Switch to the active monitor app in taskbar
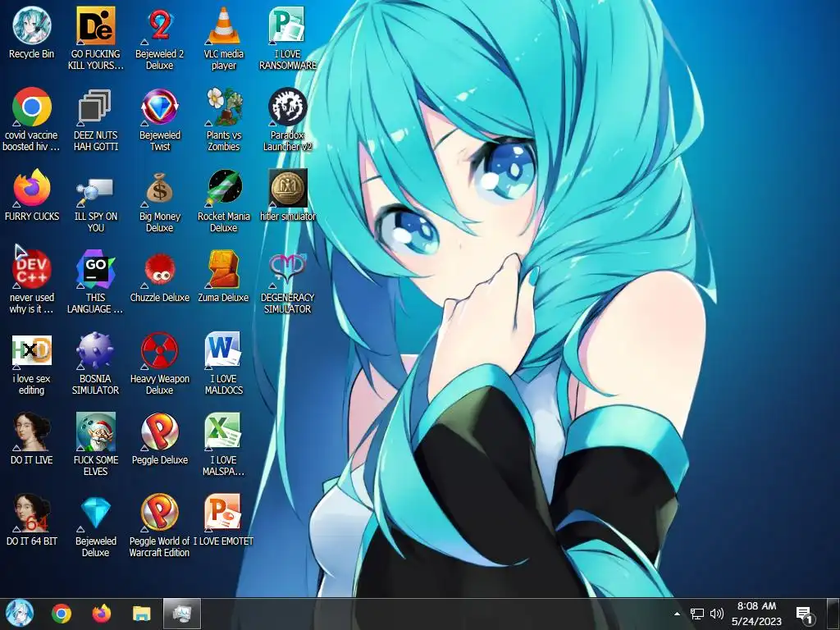Image resolution: width=840 pixels, height=630 pixels. 181,614
